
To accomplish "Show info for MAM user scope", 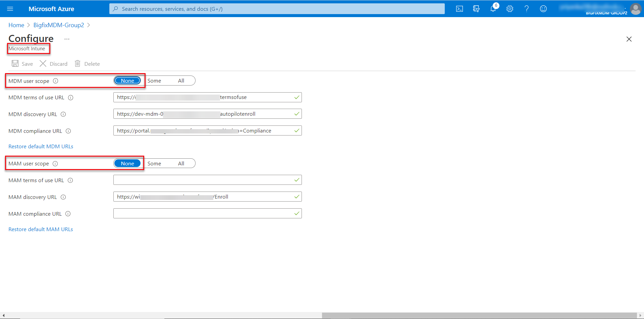I will pyautogui.click(x=55, y=164).
